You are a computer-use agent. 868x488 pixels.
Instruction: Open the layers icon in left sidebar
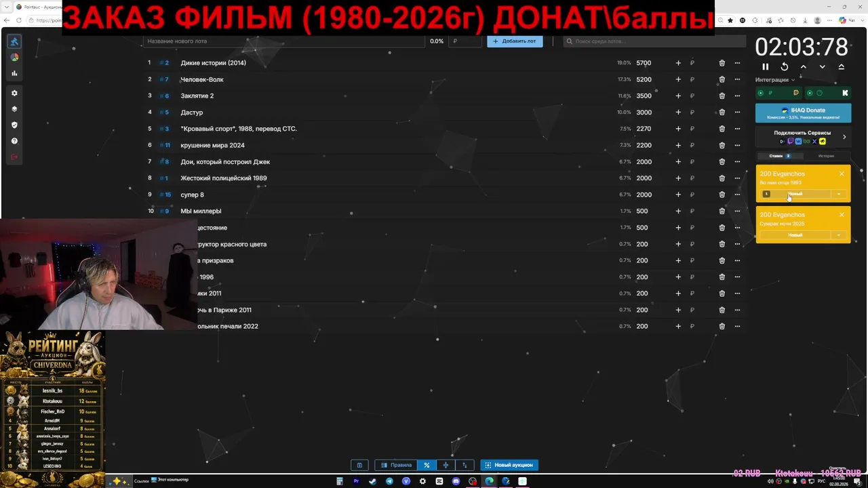coord(14,109)
